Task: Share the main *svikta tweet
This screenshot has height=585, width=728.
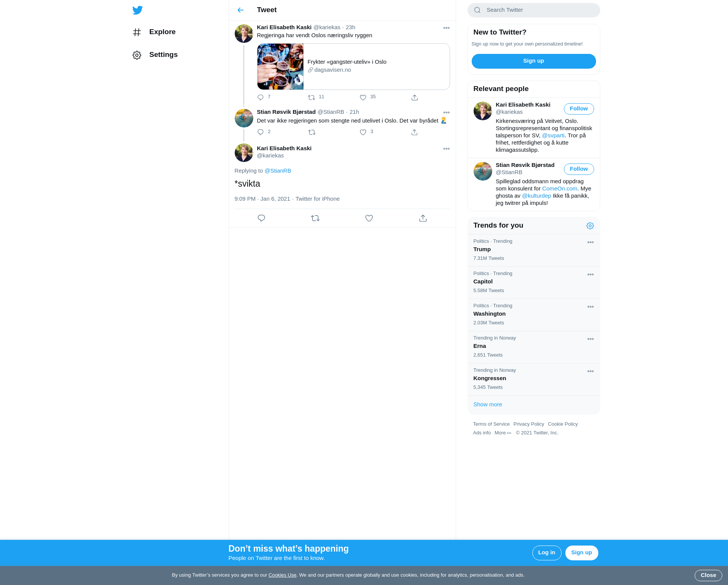Action: click(423, 218)
